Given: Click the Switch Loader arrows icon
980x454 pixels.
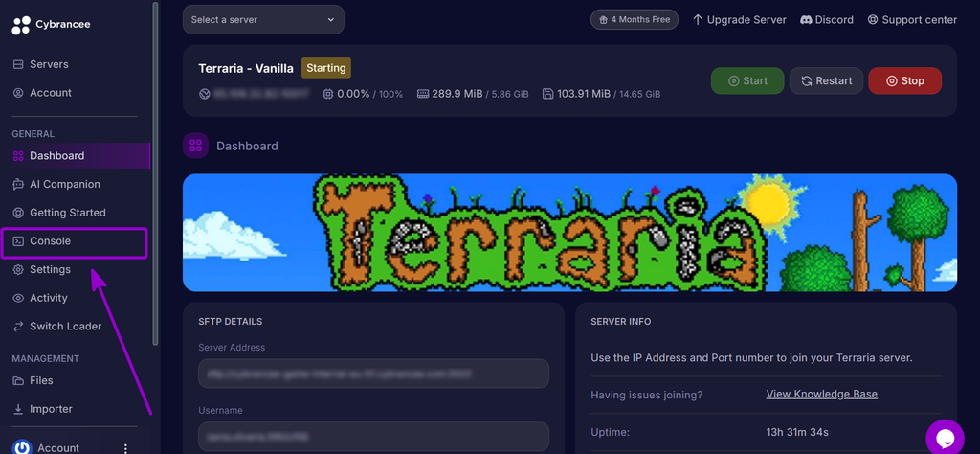Looking at the screenshot, I should click(x=18, y=327).
